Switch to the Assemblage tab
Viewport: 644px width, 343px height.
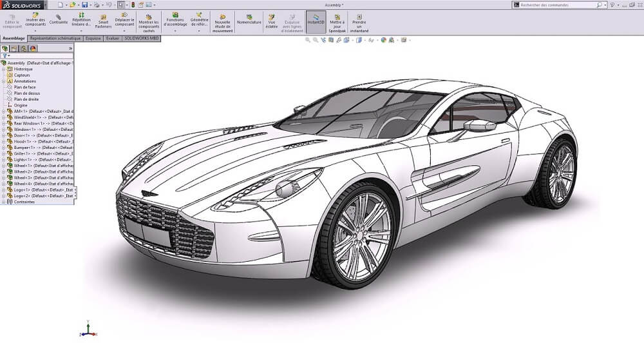[14, 38]
